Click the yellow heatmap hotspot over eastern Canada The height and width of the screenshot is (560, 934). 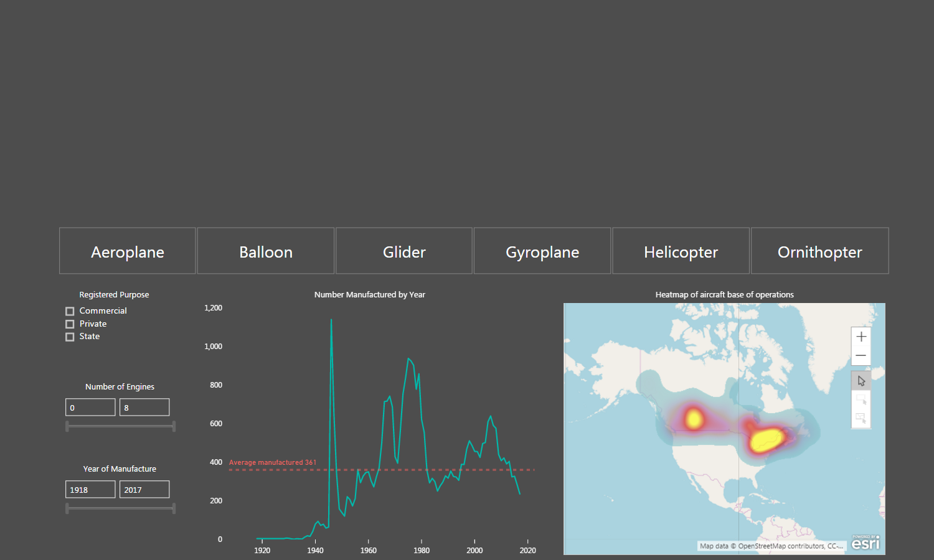click(767, 440)
